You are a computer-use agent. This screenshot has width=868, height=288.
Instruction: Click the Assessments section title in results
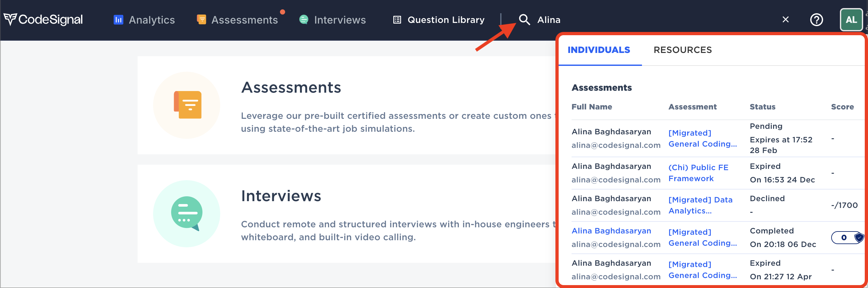click(x=602, y=87)
